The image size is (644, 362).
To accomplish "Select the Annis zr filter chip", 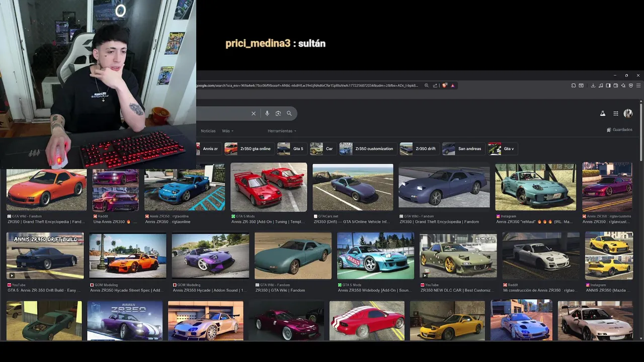I will click(209, 149).
